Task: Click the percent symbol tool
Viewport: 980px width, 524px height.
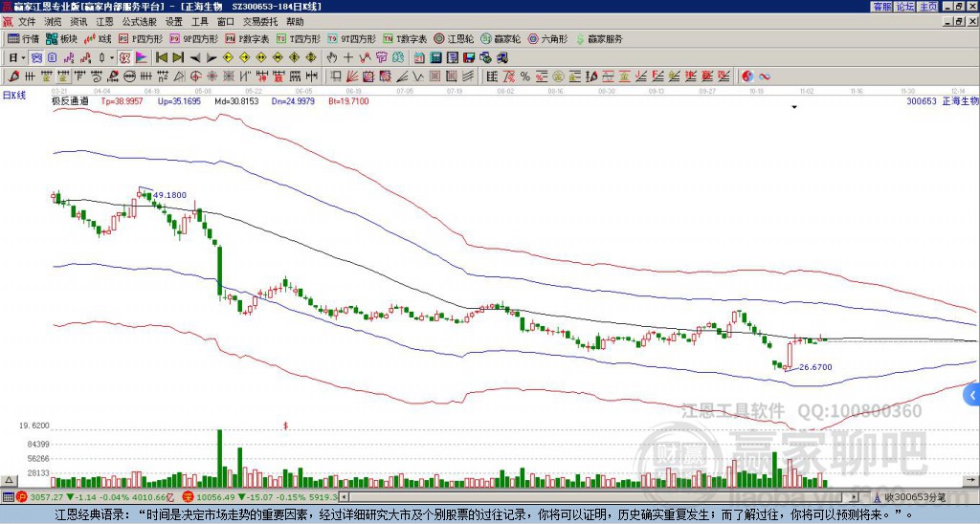Action: (x=525, y=76)
